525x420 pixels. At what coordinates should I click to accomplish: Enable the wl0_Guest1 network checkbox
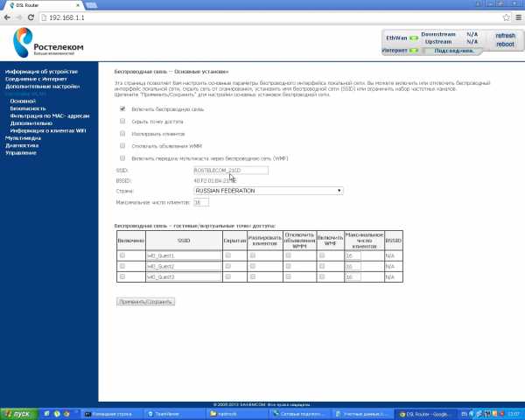coord(122,255)
